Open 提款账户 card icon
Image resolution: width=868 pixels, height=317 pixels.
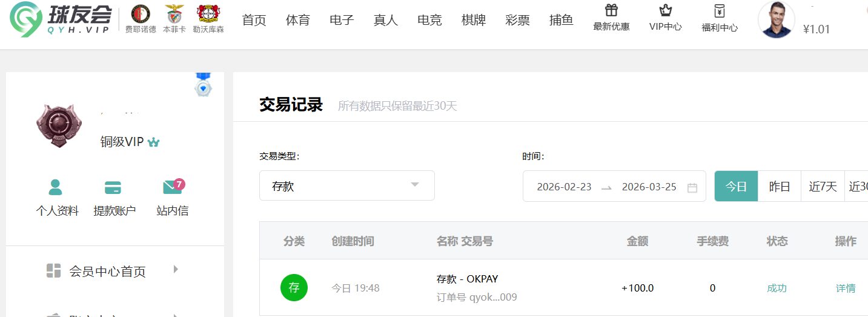pos(113,187)
